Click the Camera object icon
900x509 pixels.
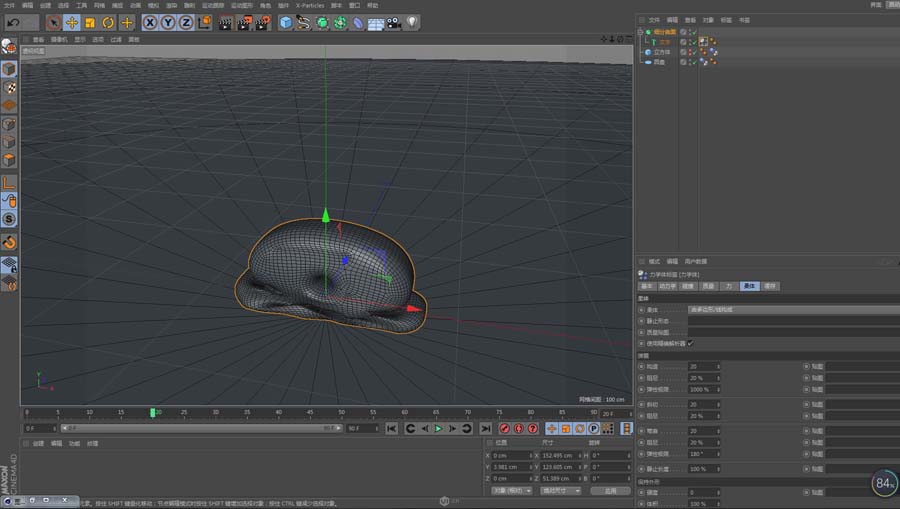394,22
